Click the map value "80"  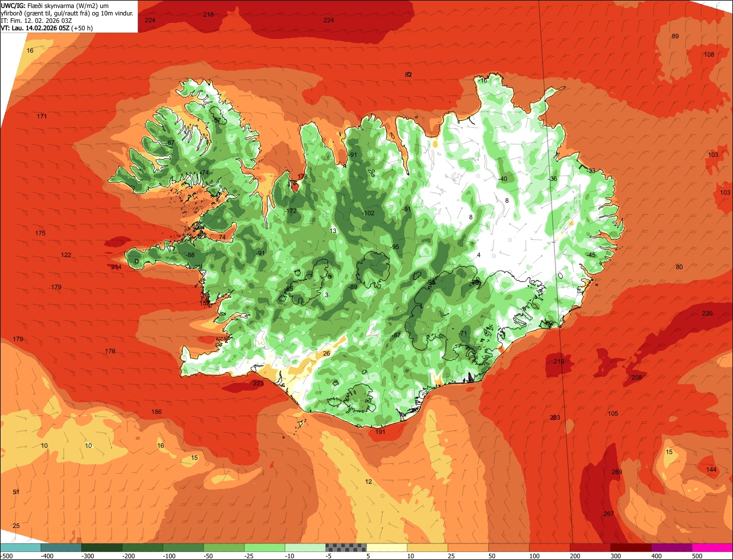(x=679, y=267)
